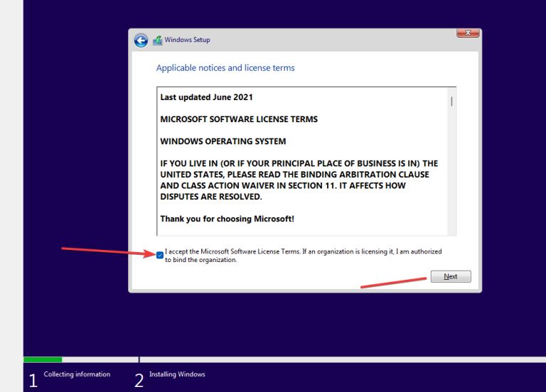Click the 'Windows Setup' title text
This screenshot has width=546, height=392.
(x=188, y=40)
